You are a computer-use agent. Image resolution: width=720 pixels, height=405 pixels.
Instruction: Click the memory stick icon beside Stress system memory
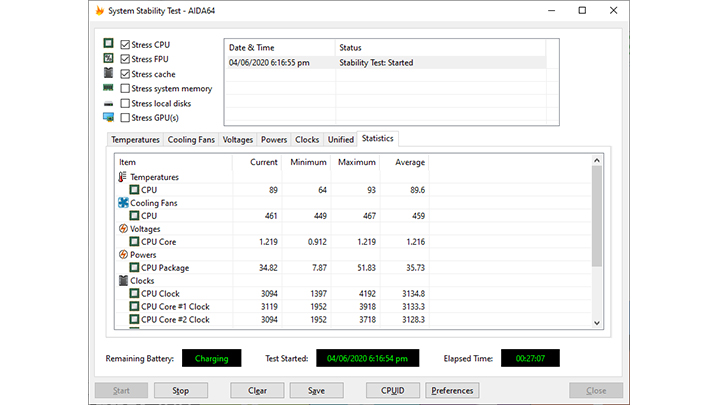[x=108, y=88]
